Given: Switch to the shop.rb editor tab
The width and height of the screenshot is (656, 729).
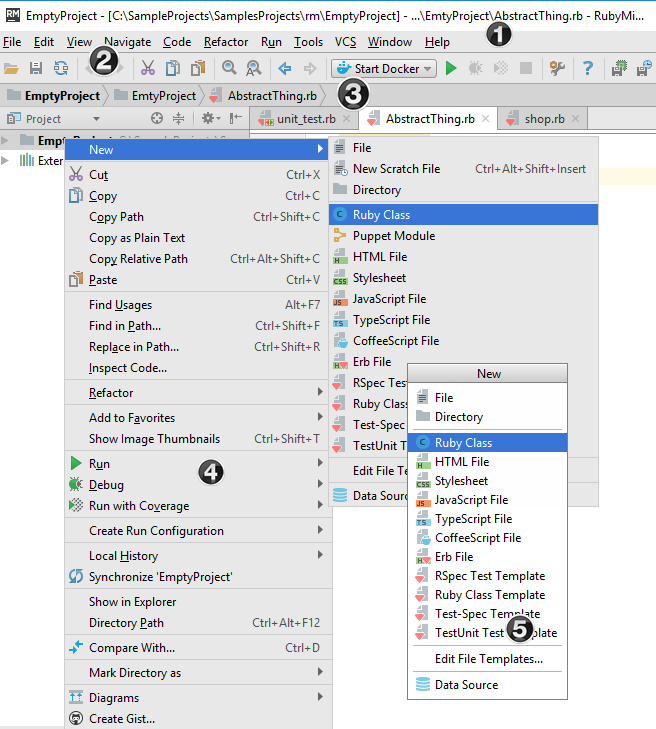Looking at the screenshot, I should (544, 119).
